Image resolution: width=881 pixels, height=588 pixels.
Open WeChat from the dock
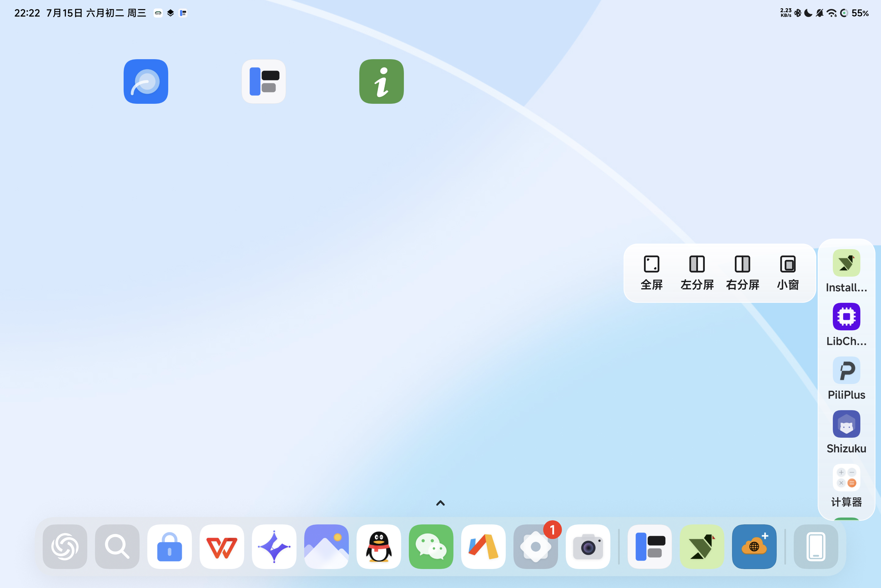pos(431,546)
